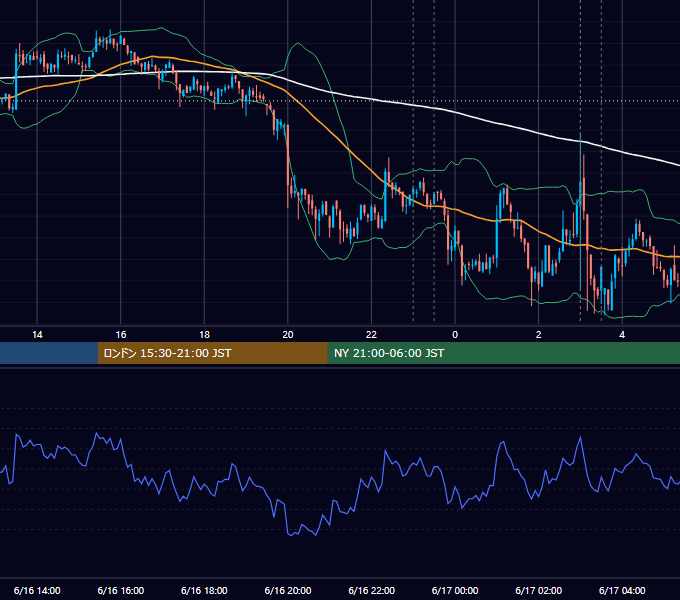Click the 6/17 04:00 date label
Screen dimensions: 680x600
pyautogui.click(x=622, y=590)
